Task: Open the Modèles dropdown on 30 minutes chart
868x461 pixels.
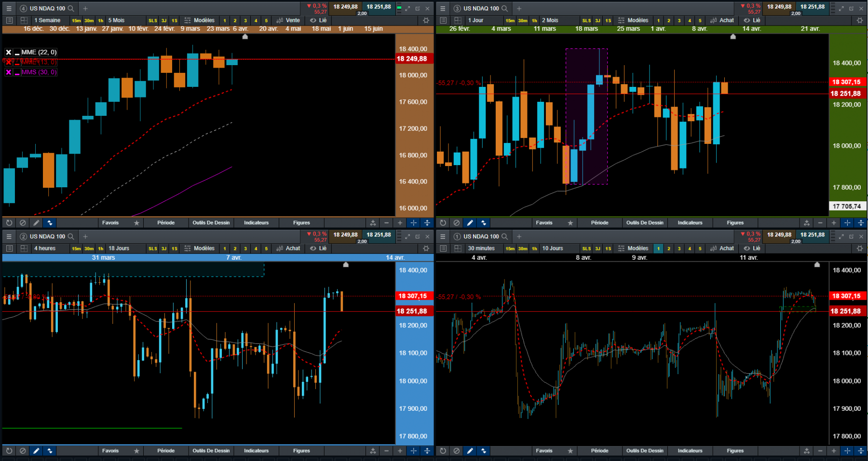Action: 634,248
